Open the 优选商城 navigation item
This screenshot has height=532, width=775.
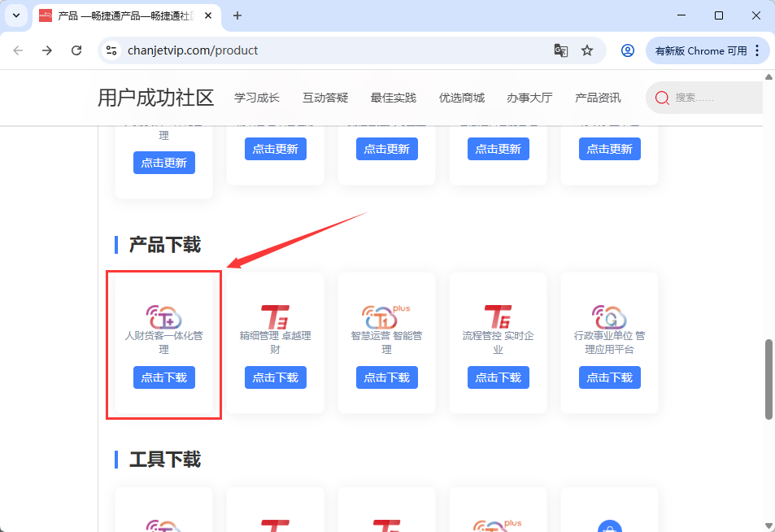(462, 98)
